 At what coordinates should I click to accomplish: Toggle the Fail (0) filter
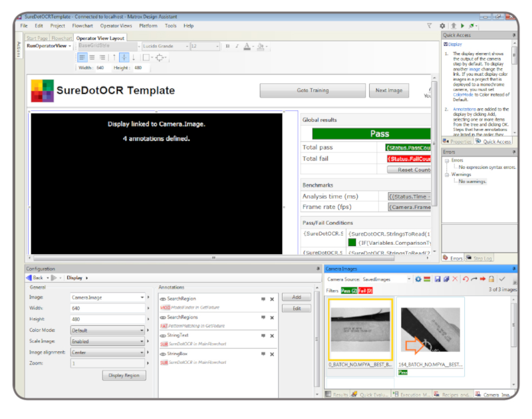coord(365,291)
